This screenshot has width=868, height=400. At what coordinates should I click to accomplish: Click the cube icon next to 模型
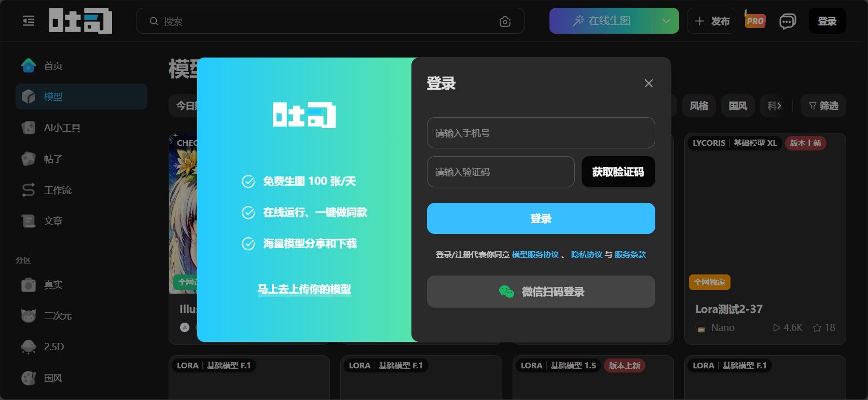coord(29,96)
